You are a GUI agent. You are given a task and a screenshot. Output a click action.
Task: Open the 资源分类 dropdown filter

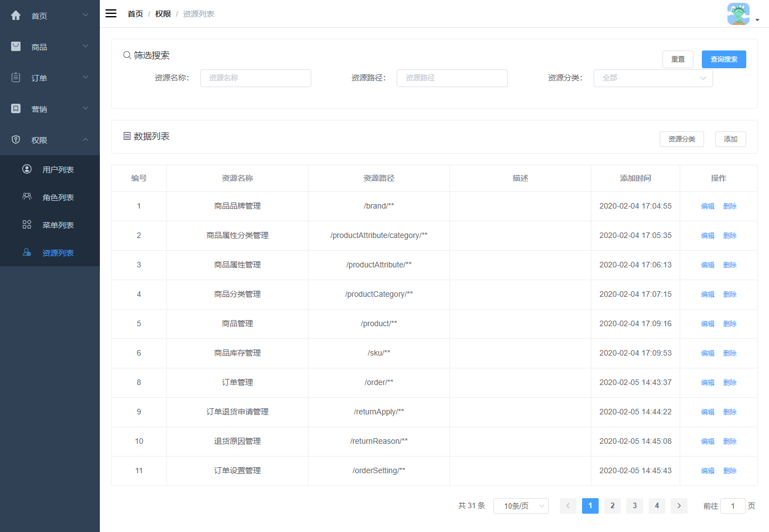point(652,78)
